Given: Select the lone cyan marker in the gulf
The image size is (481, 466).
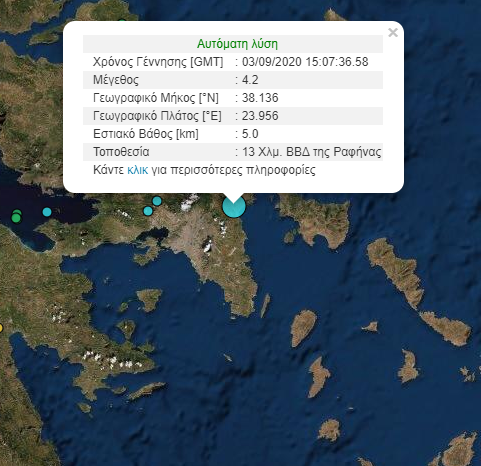Looking at the screenshot, I should (47, 212).
